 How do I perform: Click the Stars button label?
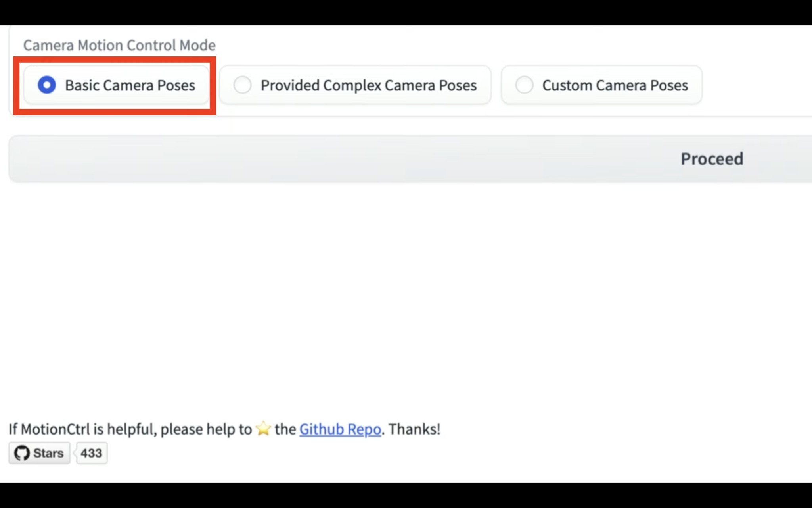48,453
